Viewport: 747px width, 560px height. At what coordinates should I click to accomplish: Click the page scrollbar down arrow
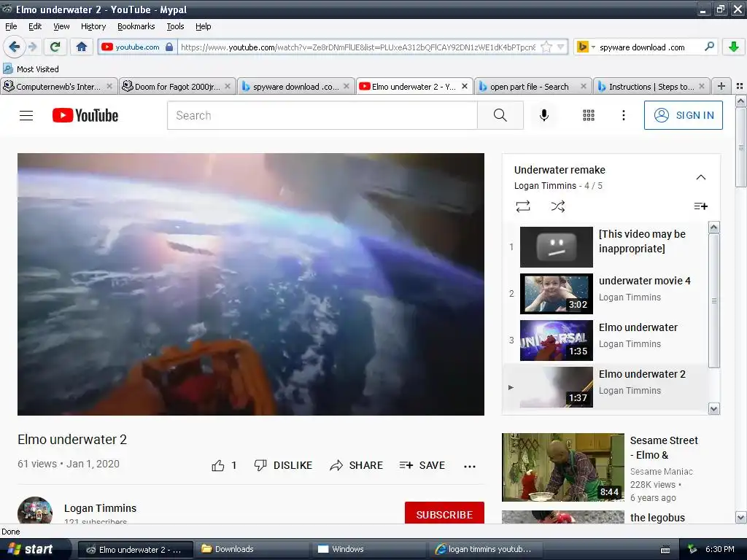[741, 517]
